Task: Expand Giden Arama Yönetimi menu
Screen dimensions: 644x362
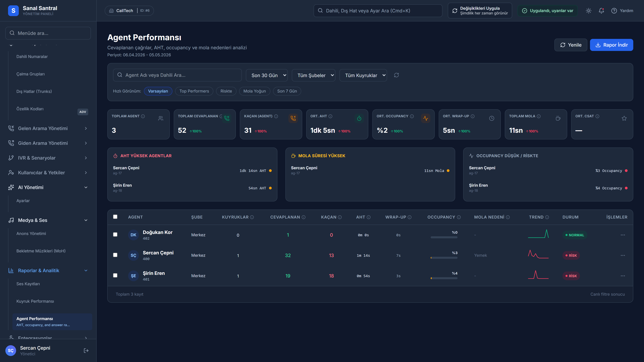Action: click(x=48, y=143)
